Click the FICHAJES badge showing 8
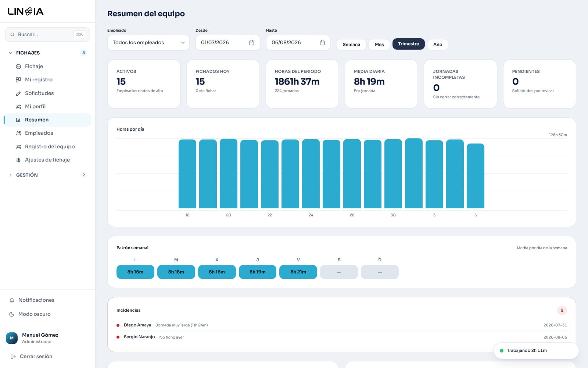Viewport: 588px width, 368px height. click(83, 53)
